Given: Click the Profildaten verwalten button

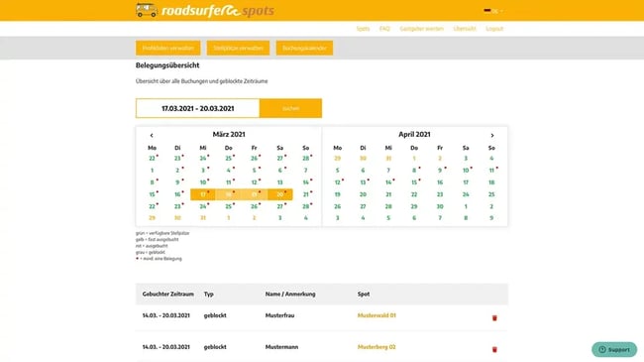Looking at the screenshot, I should pyautogui.click(x=168, y=48).
